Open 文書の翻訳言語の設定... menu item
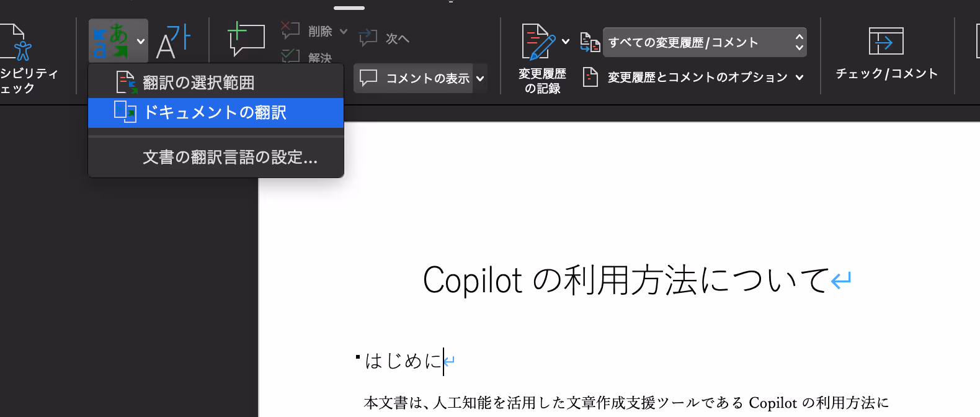Screen dimensions: 980x417 tap(216, 157)
